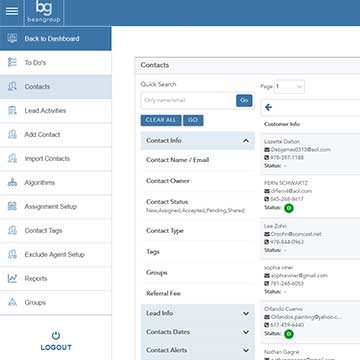The image size is (360, 360).
Task: Click the name sophia viner
Action: click(x=279, y=268)
